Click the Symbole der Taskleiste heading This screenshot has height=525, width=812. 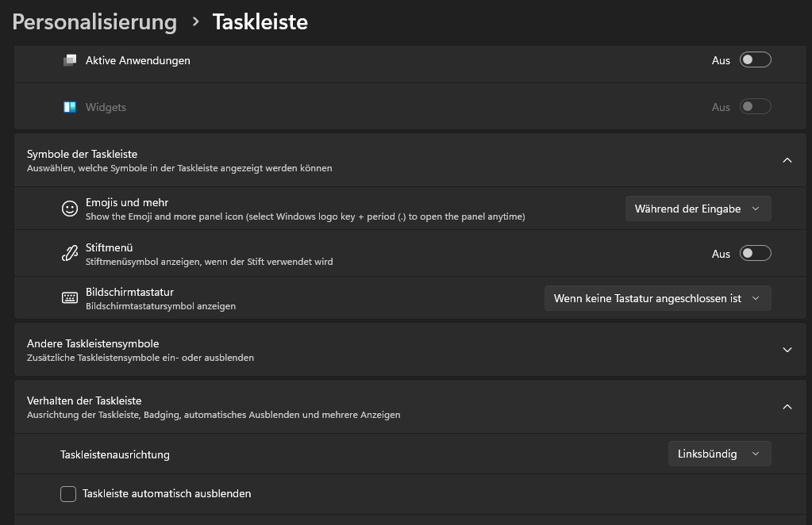[83, 154]
